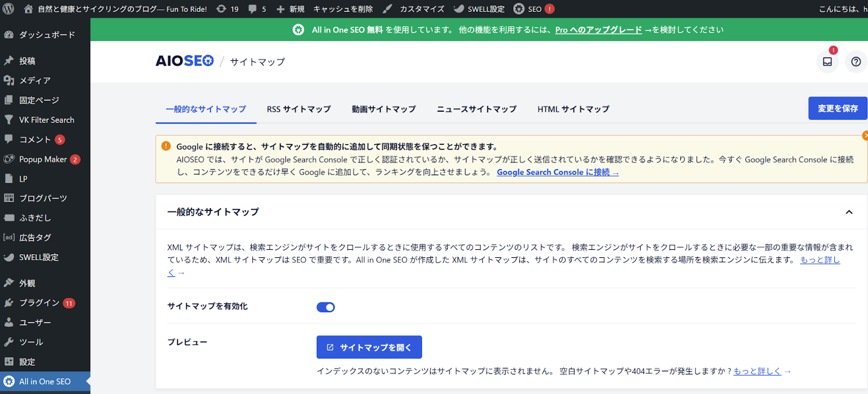Open ツール in sidebar
868x394 pixels.
tap(45, 342)
